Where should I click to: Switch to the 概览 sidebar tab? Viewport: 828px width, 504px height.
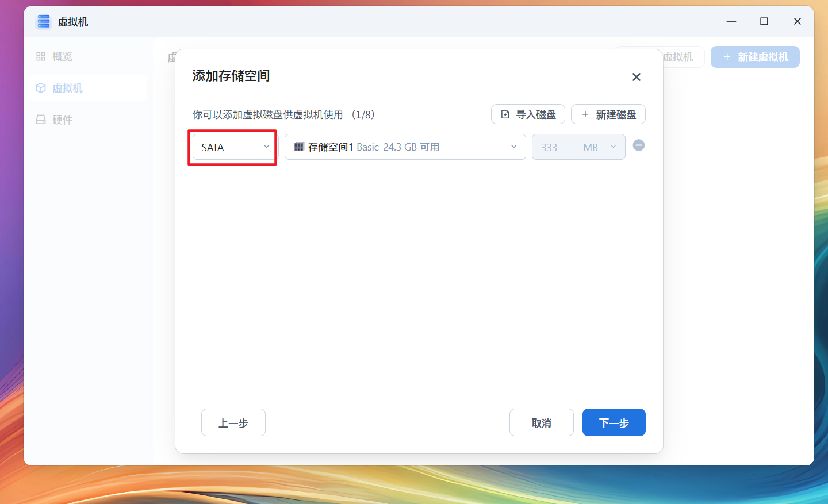62,56
